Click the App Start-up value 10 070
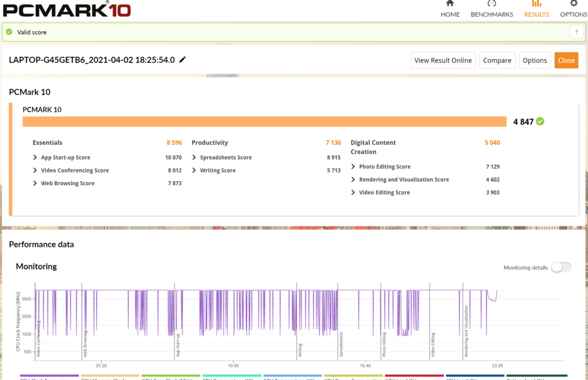Image resolution: width=588 pixels, height=380 pixels. 173,158
